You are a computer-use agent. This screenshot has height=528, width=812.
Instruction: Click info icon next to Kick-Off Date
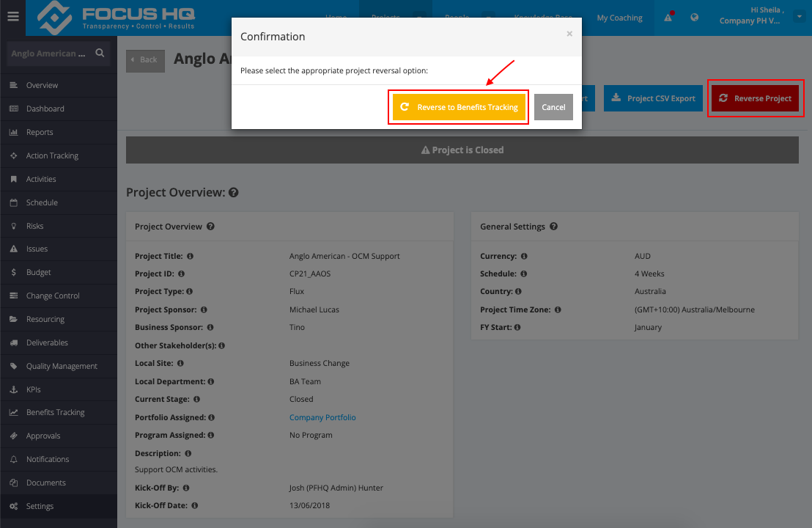[195, 505]
